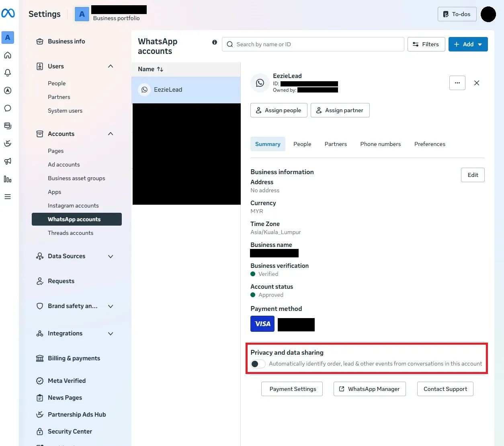Screen dimensions: 504x446
Task: Click Assign partner button
Action: pyautogui.click(x=340, y=110)
